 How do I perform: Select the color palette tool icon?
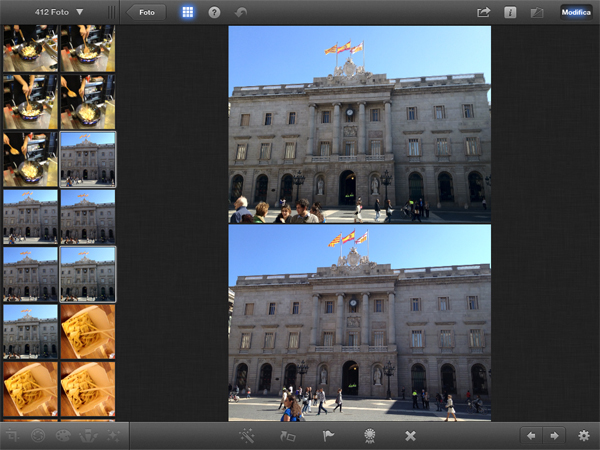(x=63, y=435)
